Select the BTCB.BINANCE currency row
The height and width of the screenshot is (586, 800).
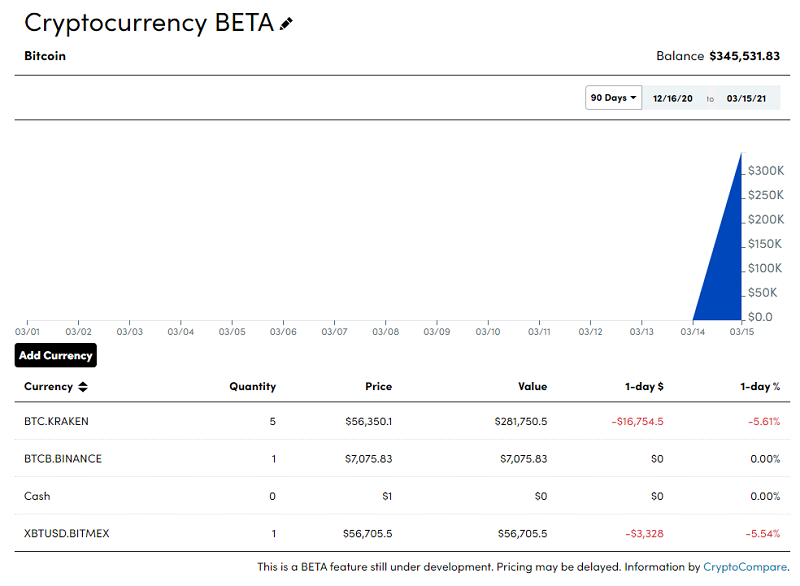pos(63,459)
